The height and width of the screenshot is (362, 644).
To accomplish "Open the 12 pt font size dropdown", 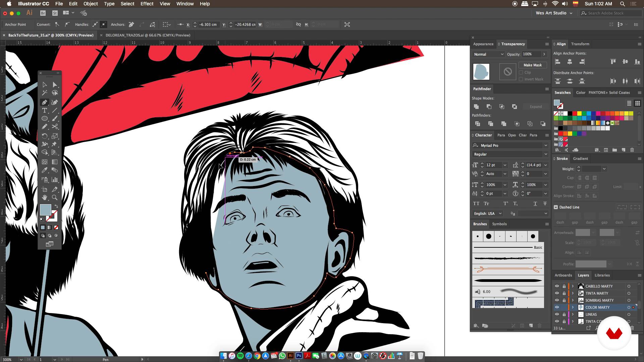I will click(505, 165).
